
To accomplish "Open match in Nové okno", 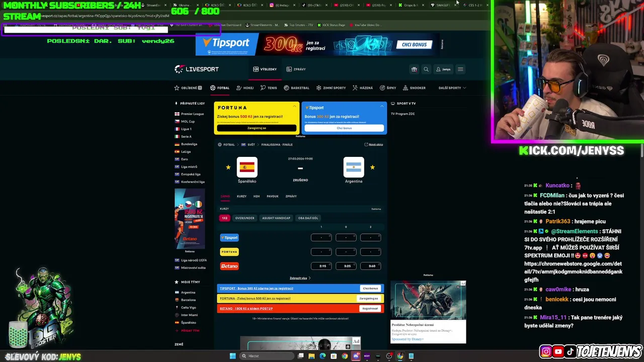I will tap(374, 145).
